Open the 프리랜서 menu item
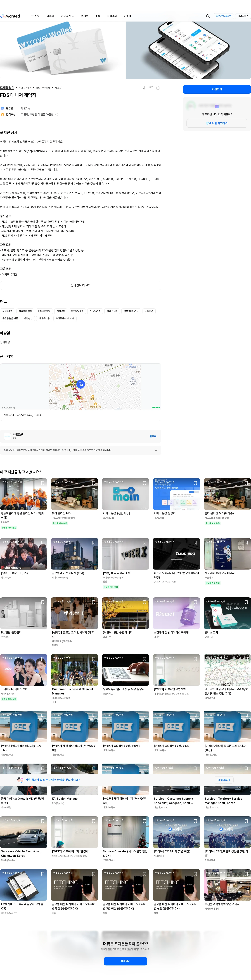This screenshot has width=251, height=980. click(112, 16)
